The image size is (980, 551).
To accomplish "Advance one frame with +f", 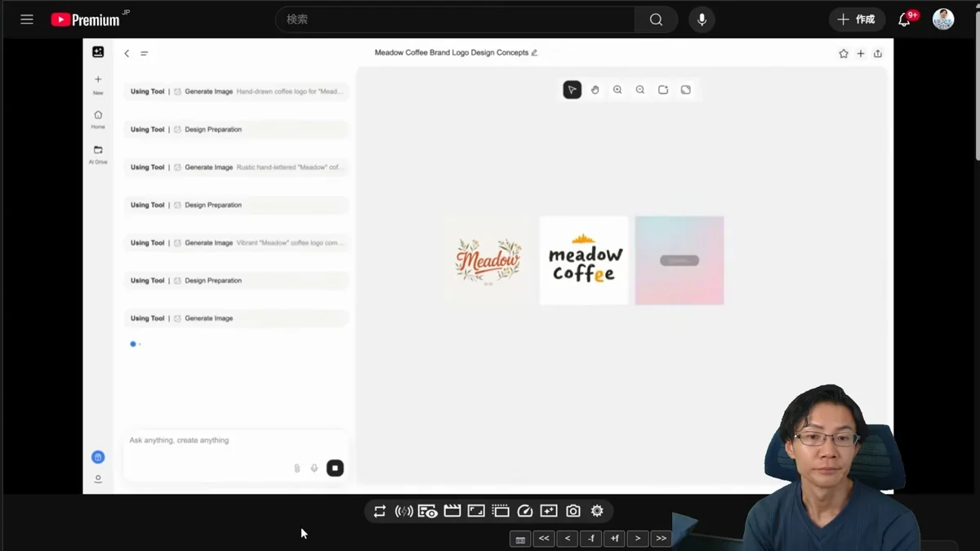I will click(615, 539).
